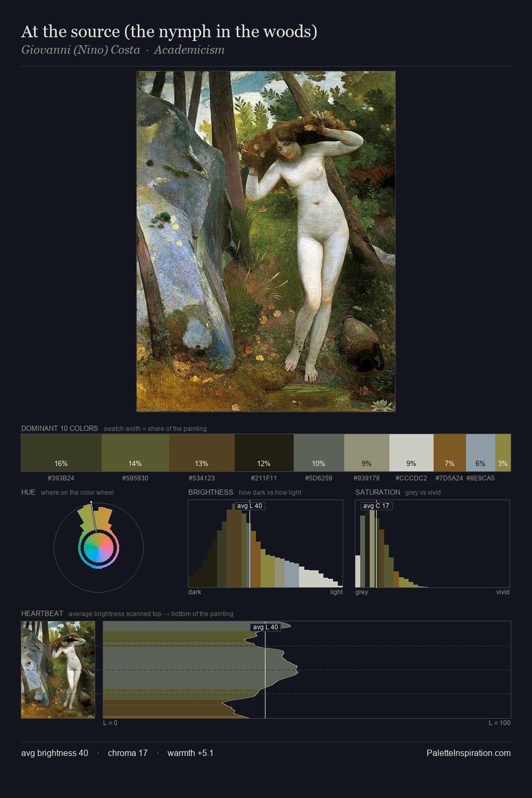
Task: Click the BRIGHTNESS section heading
Action: pyautogui.click(x=211, y=492)
